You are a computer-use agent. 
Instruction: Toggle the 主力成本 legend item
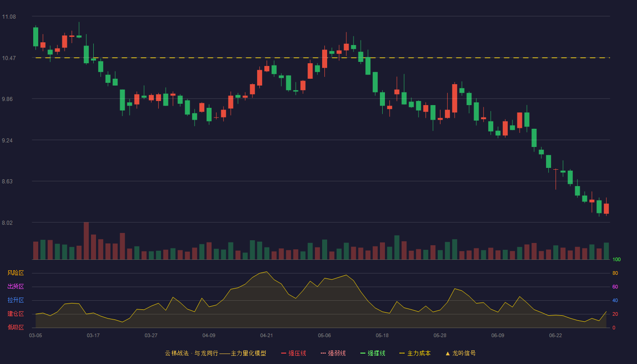415,353
